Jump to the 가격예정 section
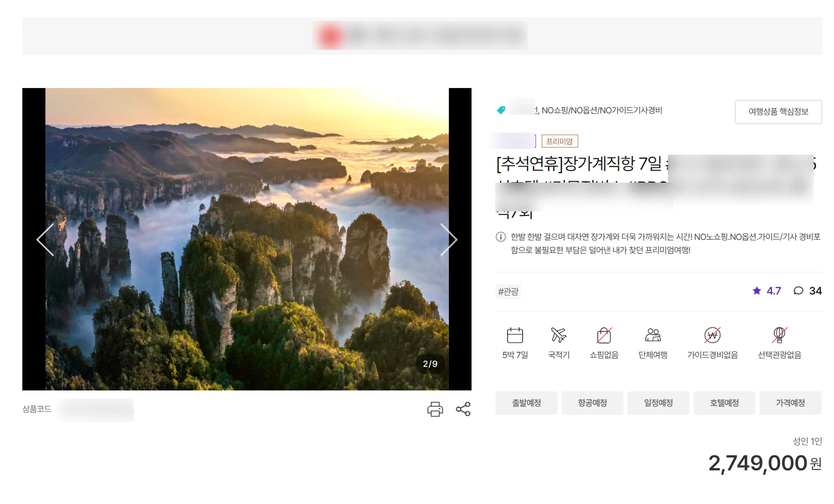 point(790,403)
